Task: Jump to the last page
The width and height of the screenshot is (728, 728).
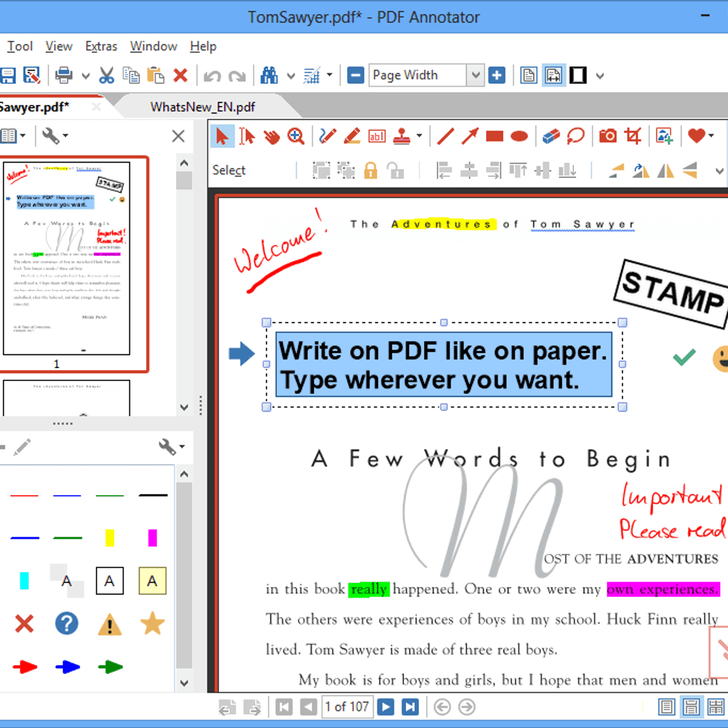Action: (410, 707)
